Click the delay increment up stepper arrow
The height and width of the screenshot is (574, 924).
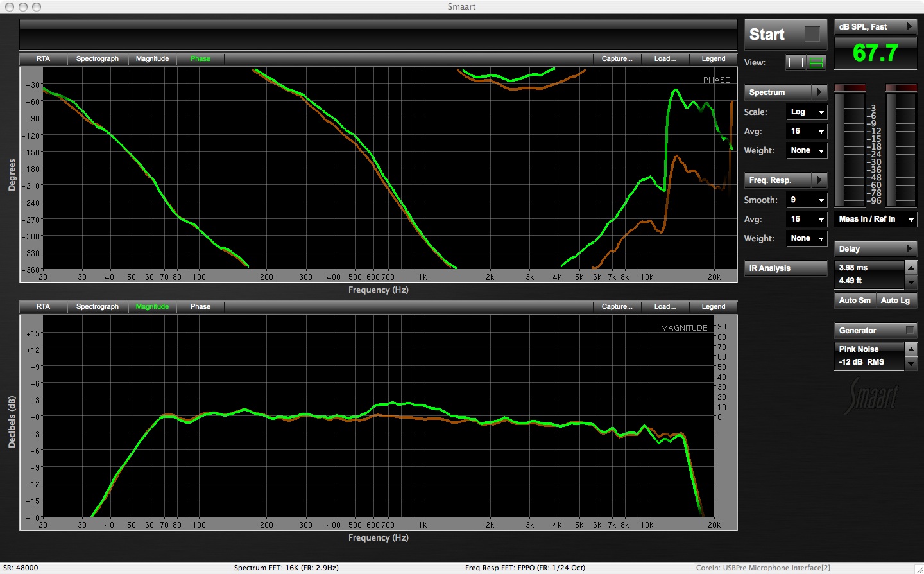click(912, 267)
